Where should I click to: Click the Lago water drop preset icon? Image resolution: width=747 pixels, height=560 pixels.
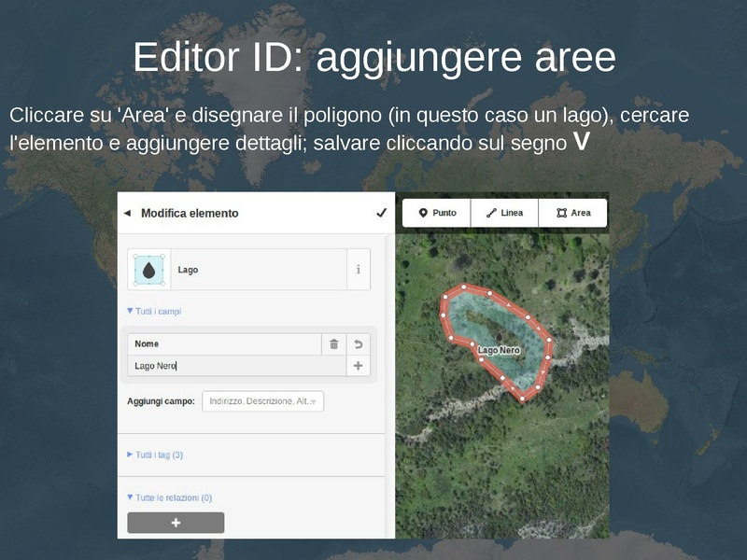tap(148, 269)
